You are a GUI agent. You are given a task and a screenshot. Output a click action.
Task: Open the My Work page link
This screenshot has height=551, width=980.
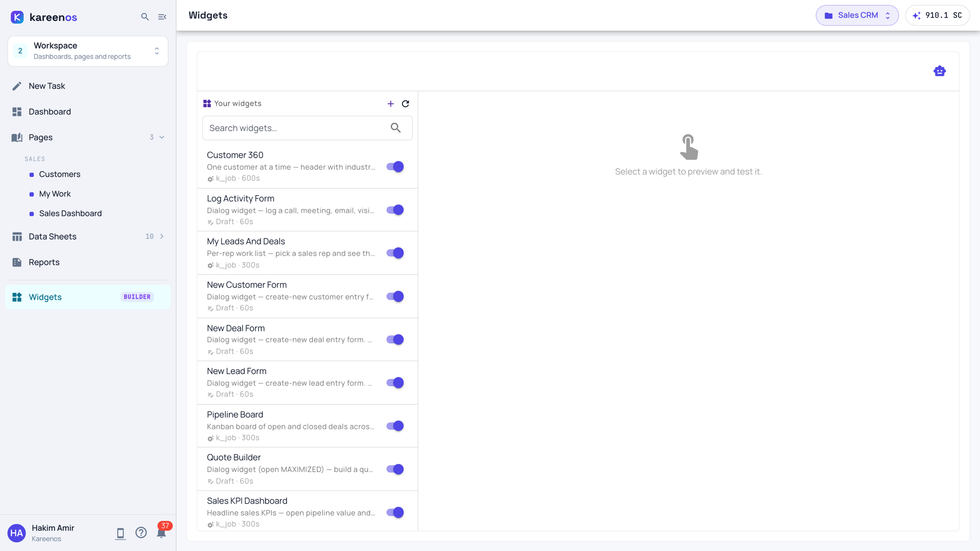pos(55,194)
